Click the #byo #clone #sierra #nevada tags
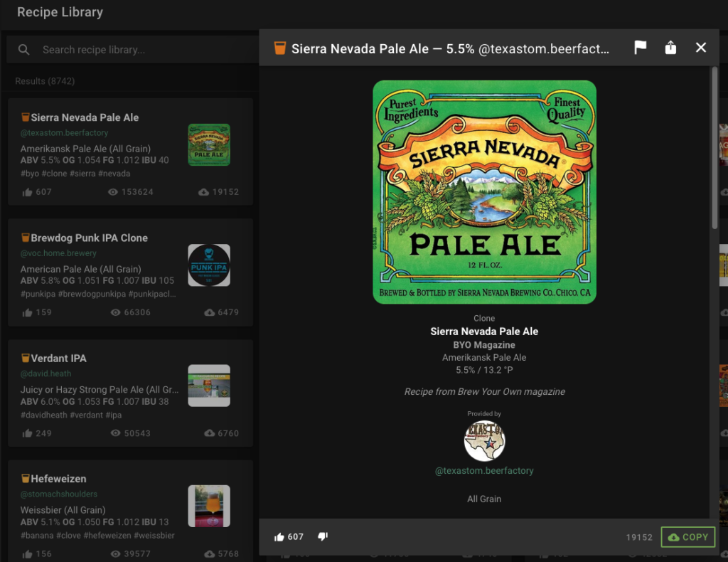This screenshot has width=728, height=562. coord(75,174)
